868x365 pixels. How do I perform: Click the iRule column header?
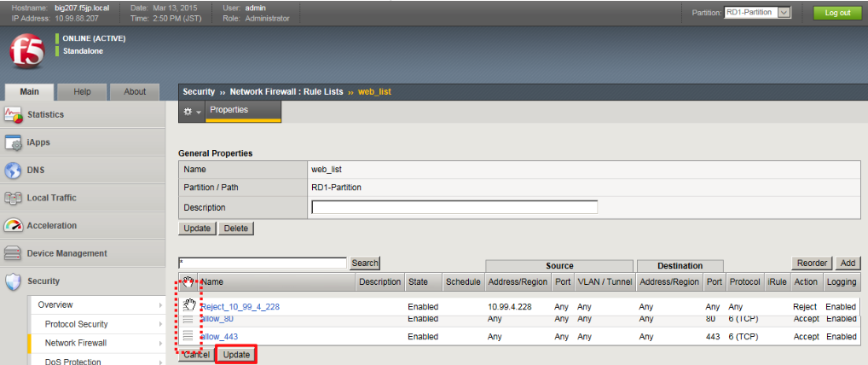[778, 282]
